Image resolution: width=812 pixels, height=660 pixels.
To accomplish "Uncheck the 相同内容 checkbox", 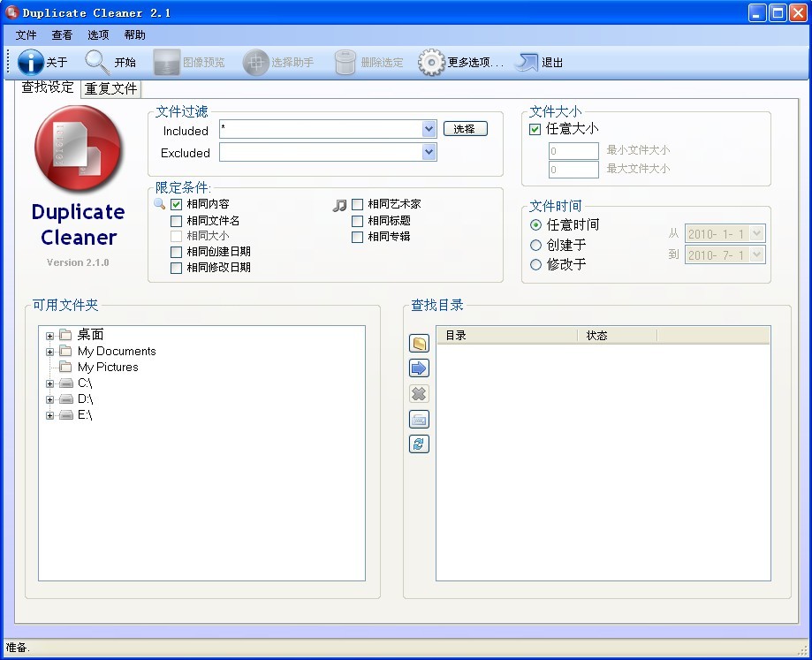I will pyautogui.click(x=177, y=205).
